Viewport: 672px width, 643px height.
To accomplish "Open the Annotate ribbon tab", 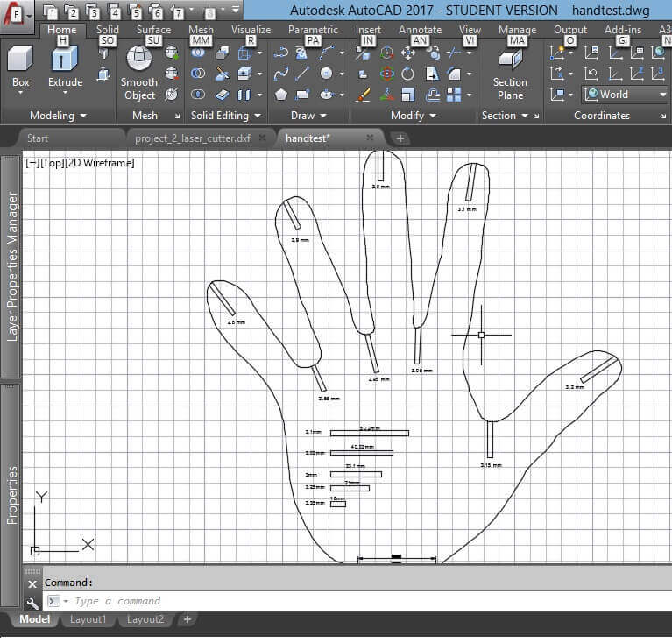I will (x=420, y=30).
